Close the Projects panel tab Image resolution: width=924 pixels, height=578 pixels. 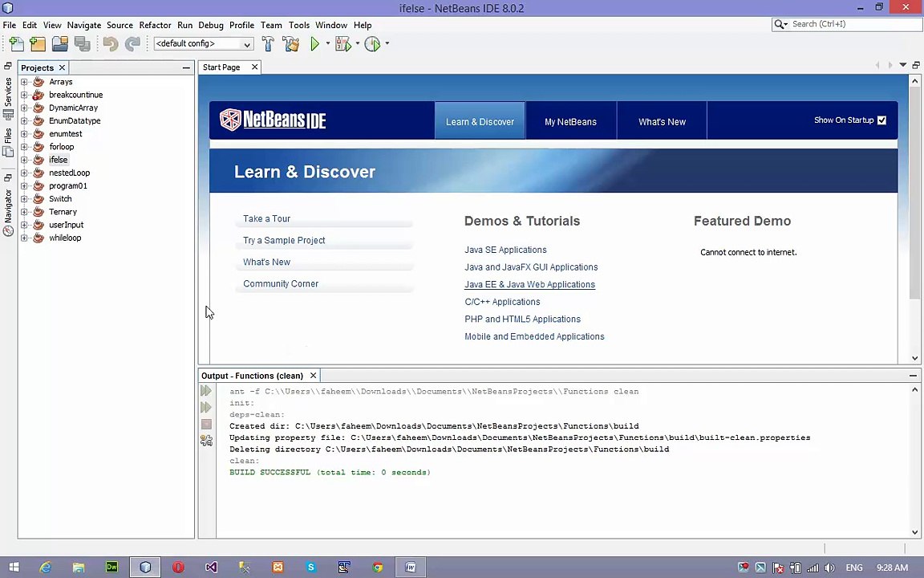(x=62, y=67)
